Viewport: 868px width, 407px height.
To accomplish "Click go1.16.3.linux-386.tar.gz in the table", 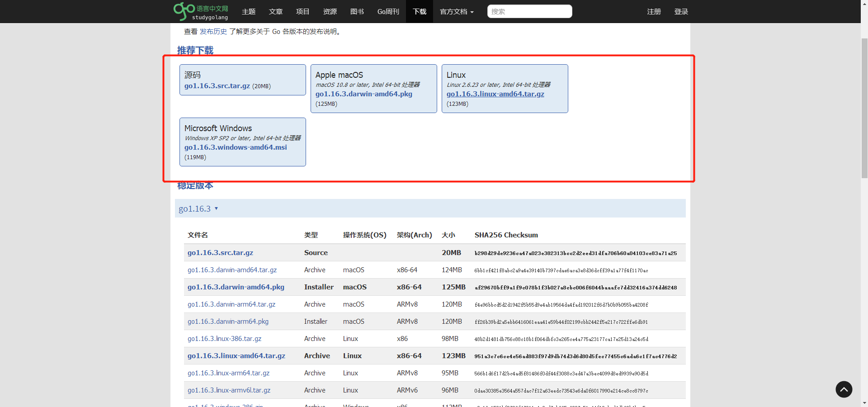I will pos(224,339).
